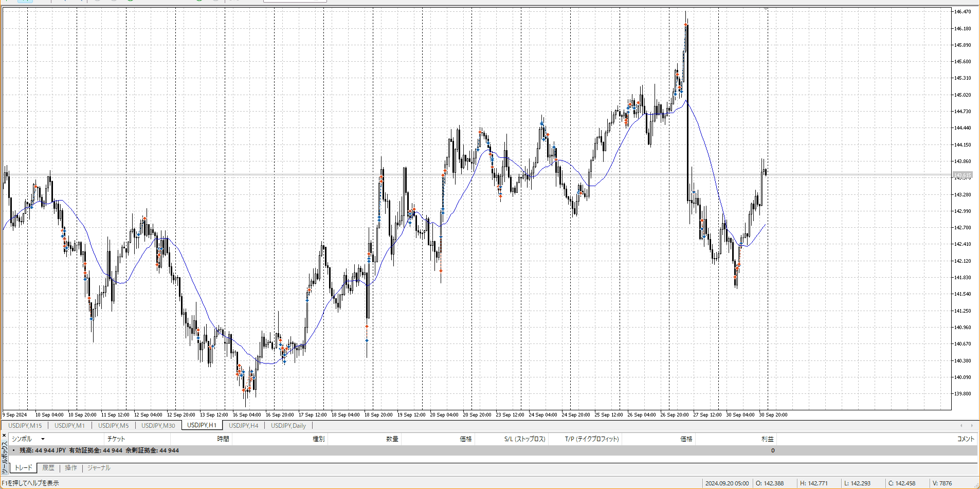980x489 pixels.
Task: Click the chart shift triangle marker
Action: click(766, 9)
